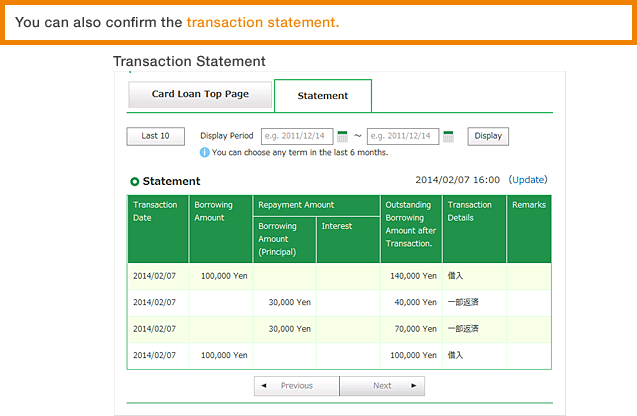The image size is (637, 416).
Task: Click the 'transaction statement.' orange text
Action: (x=263, y=22)
